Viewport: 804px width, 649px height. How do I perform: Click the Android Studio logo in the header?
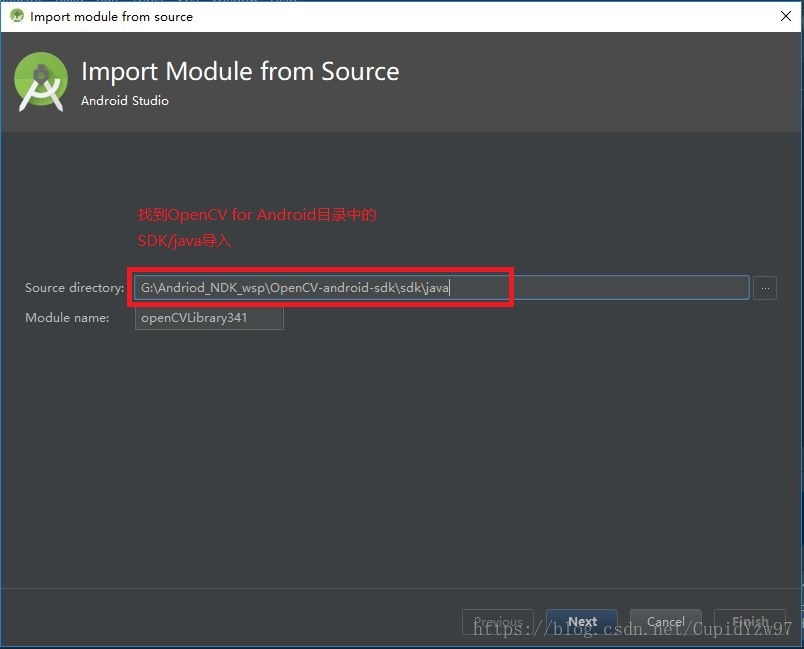tap(41, 82)
